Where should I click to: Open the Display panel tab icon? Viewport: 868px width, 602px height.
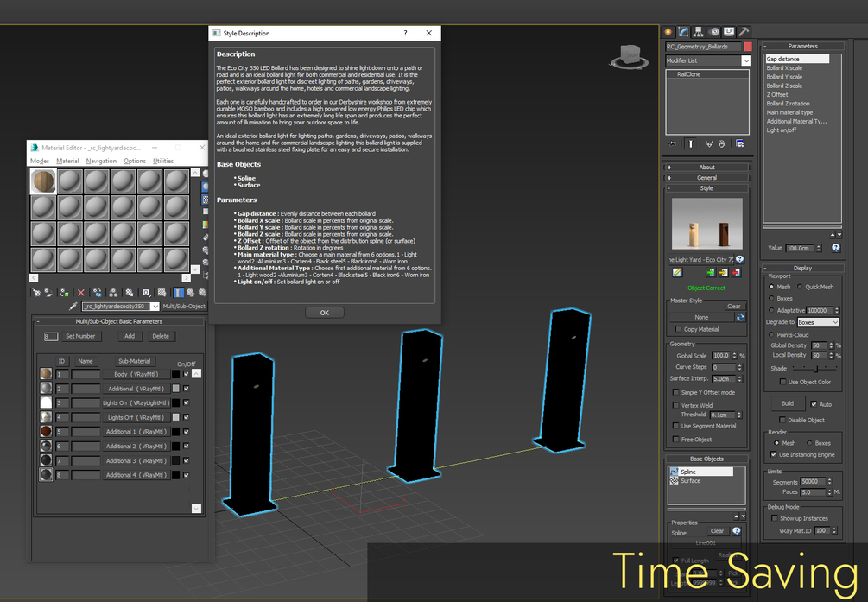(x=729, y=32)
